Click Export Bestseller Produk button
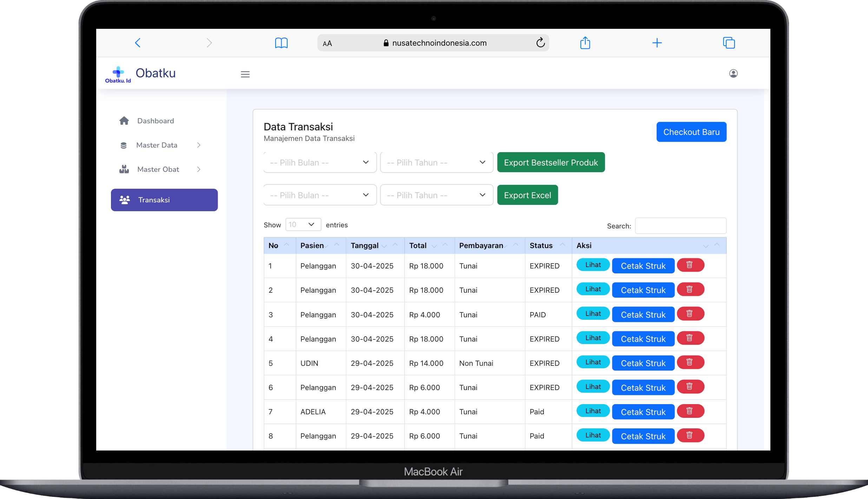 pos(551,162)
